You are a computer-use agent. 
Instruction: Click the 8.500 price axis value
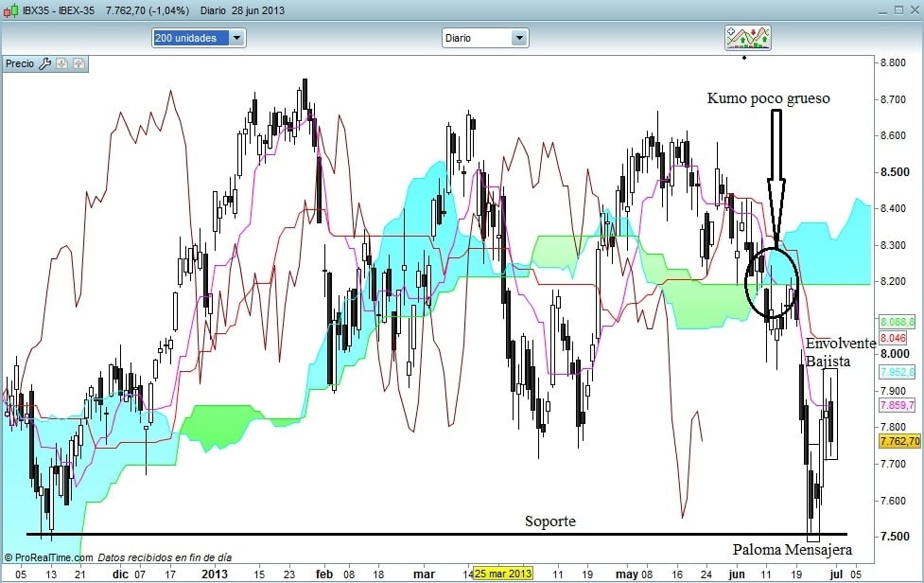click(x=895, y=172)
